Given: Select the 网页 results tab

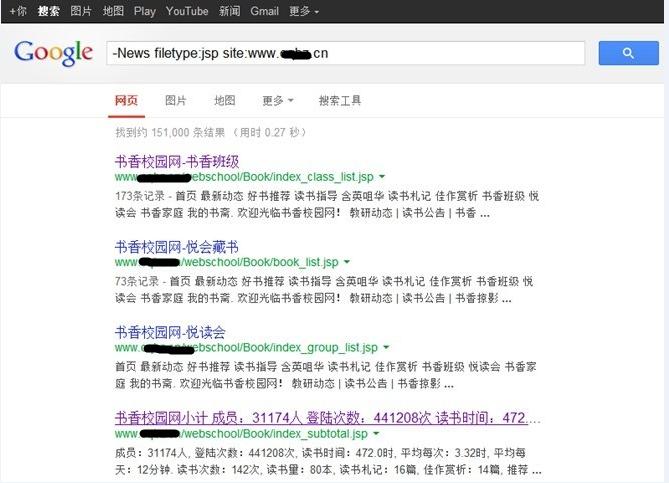Looking at the screenshot, I should point(126,101).
